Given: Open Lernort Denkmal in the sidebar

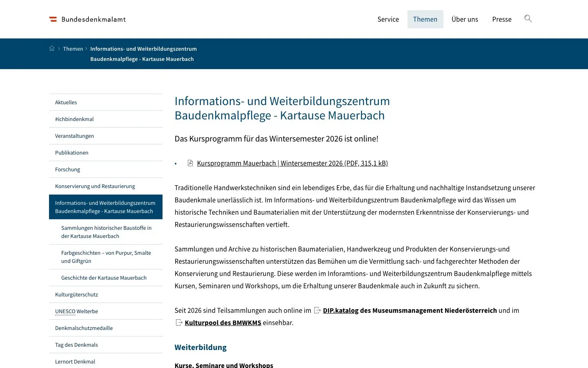Looking at the screenshot, I should (106, 361).
